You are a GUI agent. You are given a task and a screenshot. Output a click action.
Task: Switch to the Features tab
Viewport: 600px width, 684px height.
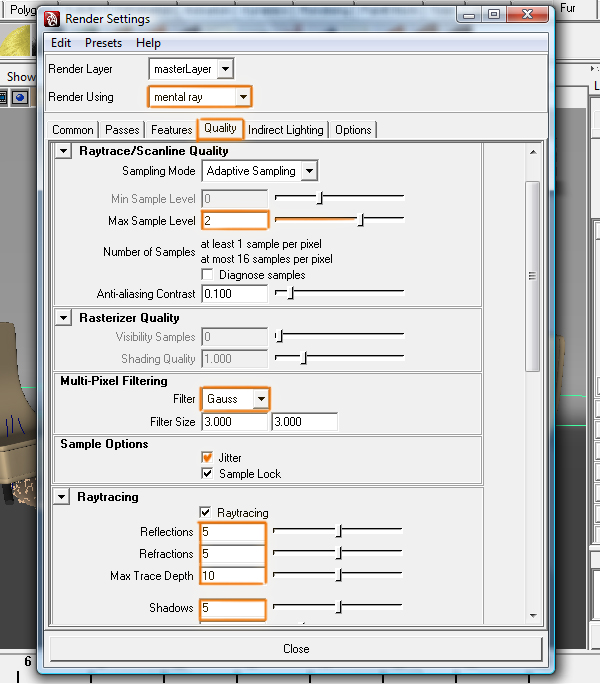(171, 130)
